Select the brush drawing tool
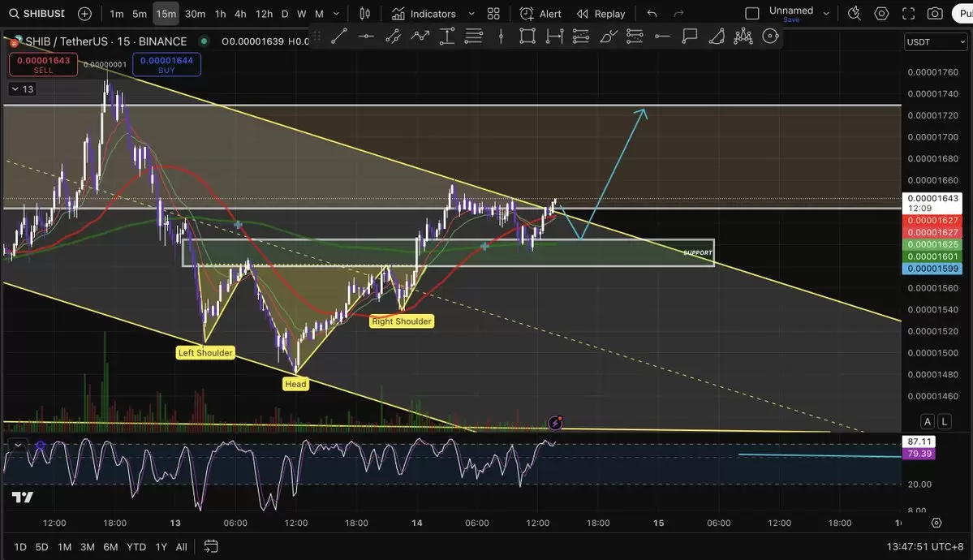 click(608, 37)
